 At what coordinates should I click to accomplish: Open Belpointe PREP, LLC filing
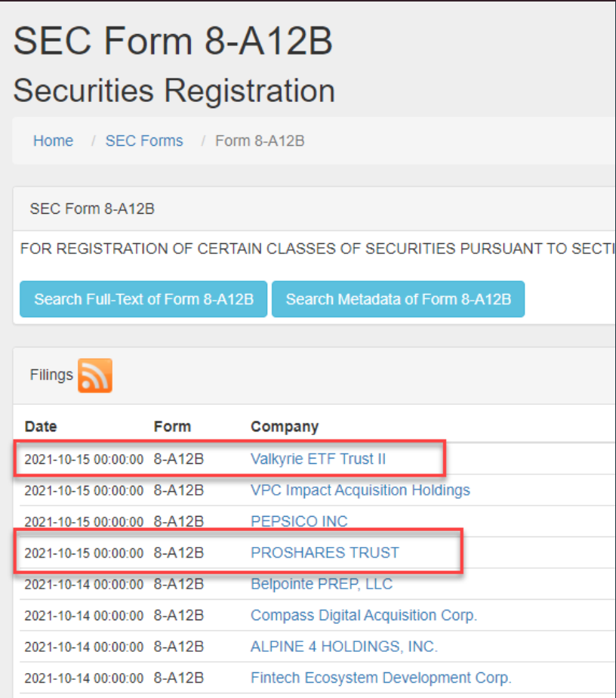pos(322,584)
